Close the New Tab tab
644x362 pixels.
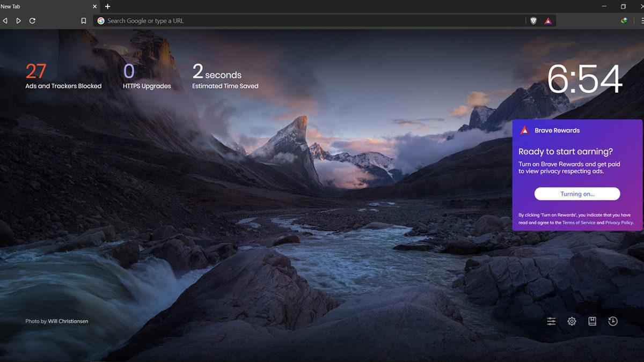[x=95, y=6]
